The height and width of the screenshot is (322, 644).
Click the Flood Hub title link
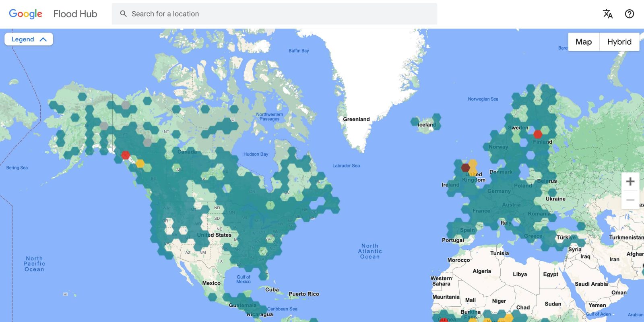point(75,14)
